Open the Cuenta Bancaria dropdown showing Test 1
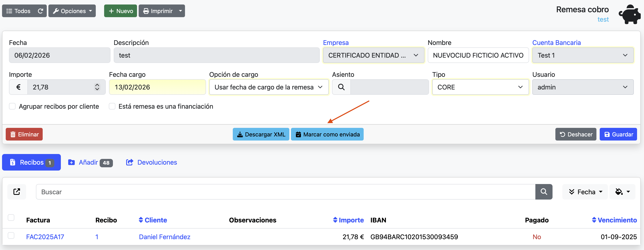This screenshot has width=644, height=250. coord(583,55)
